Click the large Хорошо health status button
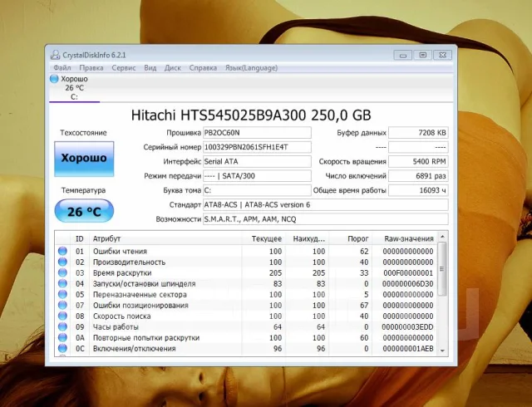This screenshot has height=407, width=532. tap(84, 159)
